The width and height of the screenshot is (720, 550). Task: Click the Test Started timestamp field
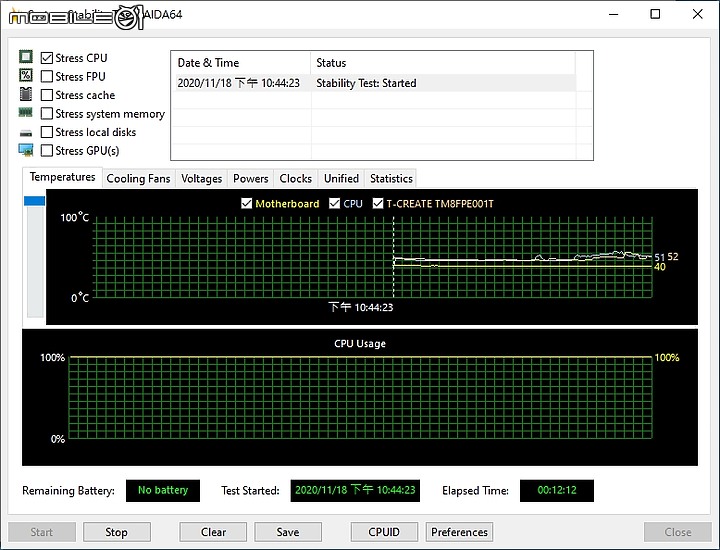point(355,490)
